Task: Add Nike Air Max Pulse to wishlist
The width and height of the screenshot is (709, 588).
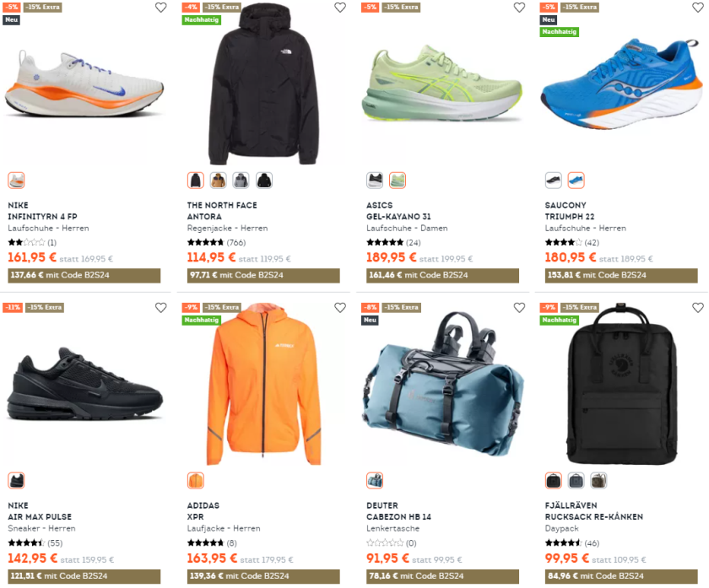Action: point(161,307)
